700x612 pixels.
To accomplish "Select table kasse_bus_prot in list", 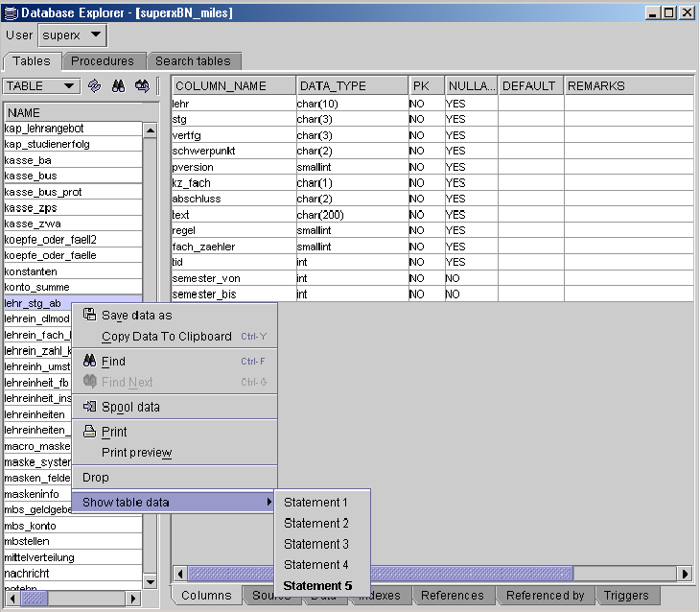I will tap(73, 192).
